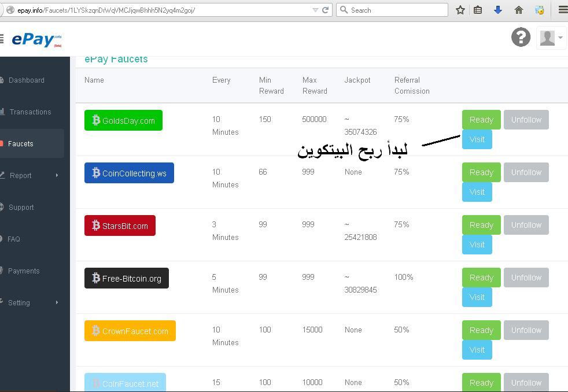
Task: Visit the CoinCollecting.ws faucet
Action: tap(477, 192)
